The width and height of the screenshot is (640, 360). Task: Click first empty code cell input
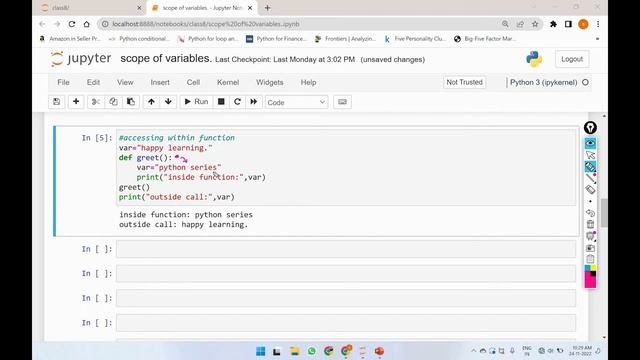[346, 249]
